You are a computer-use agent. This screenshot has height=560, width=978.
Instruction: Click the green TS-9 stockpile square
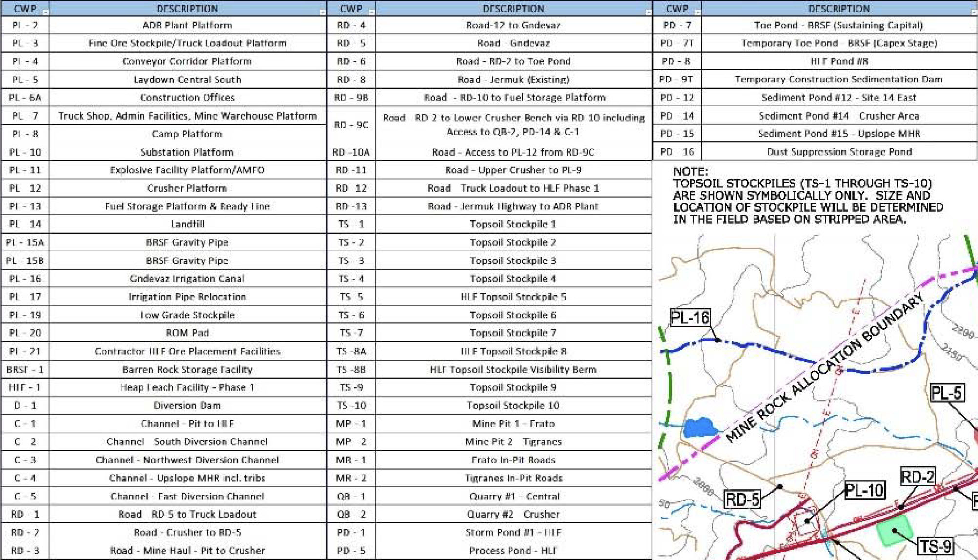click(x=895, y=531)
